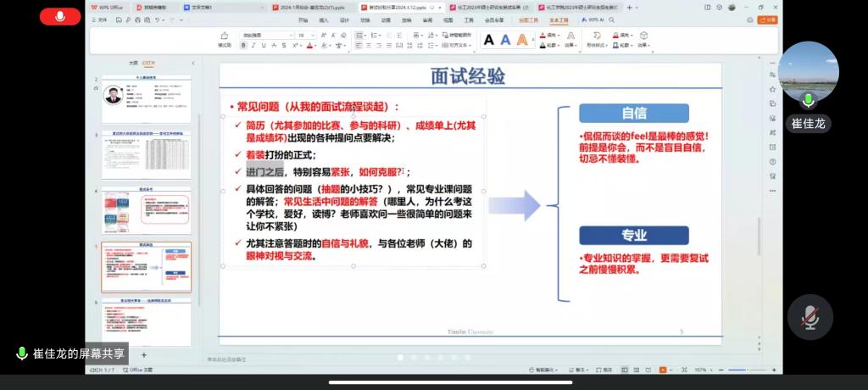Screen dimensions: 868x390
Task: Open the font size dropdown
Action: (313, 35)
